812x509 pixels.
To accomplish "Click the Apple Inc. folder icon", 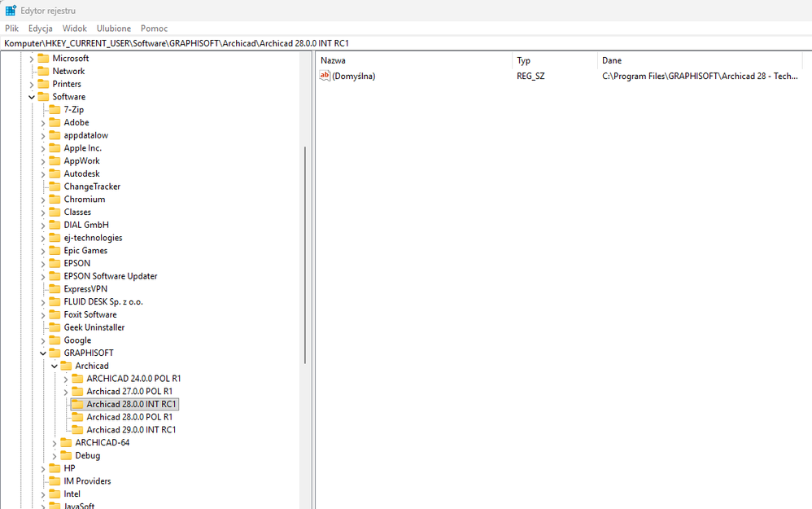I will pyautogui.click(x=55, y=147).
